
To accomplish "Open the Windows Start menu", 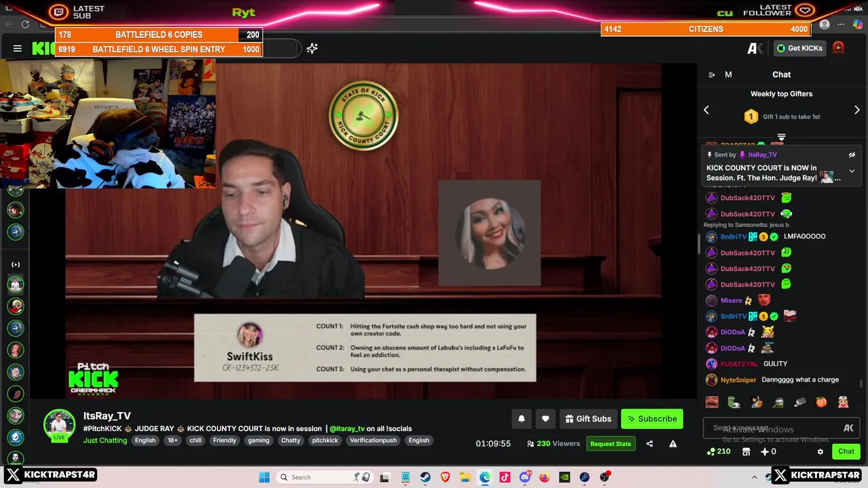I will click(264, 477).
